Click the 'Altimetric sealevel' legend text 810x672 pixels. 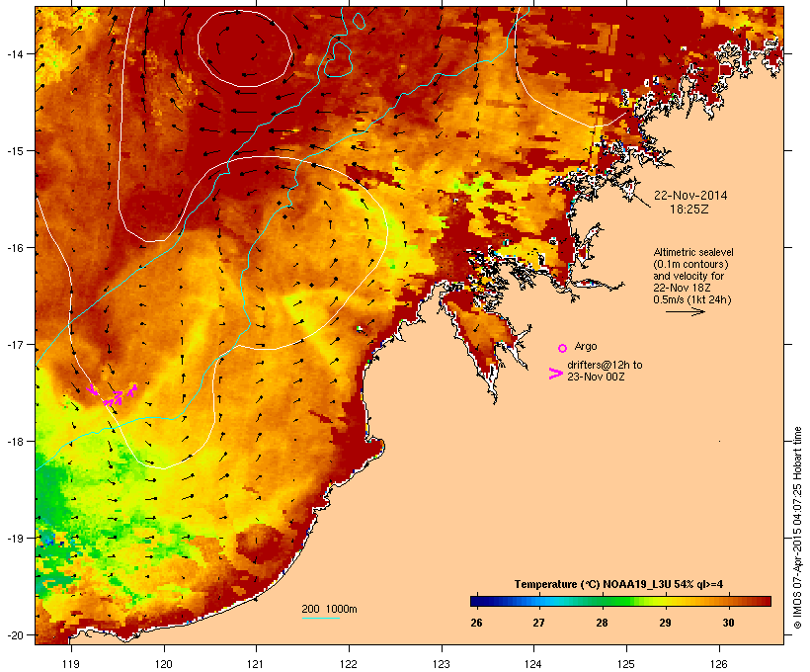693,252
